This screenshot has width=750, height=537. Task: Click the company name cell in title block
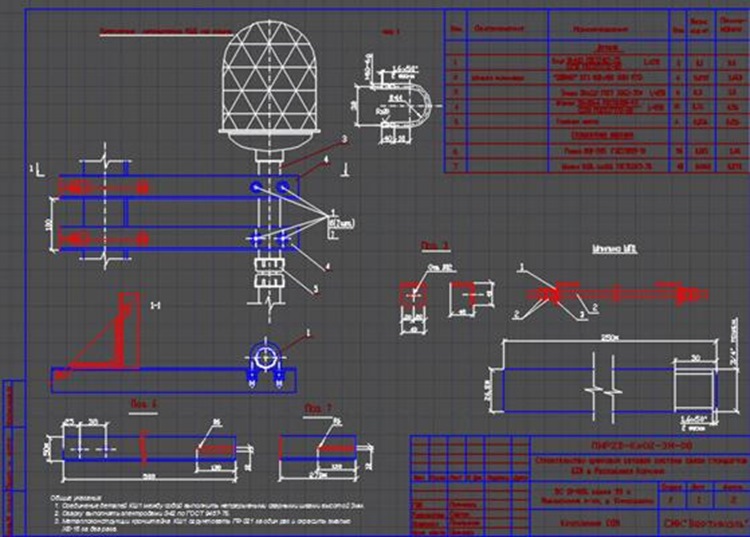click(x=705, y=523)
